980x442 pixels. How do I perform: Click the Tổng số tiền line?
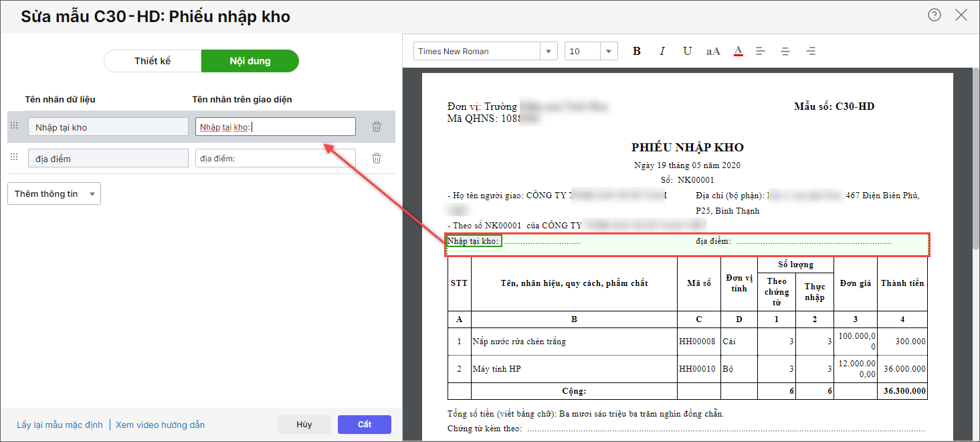click(585, 414)
